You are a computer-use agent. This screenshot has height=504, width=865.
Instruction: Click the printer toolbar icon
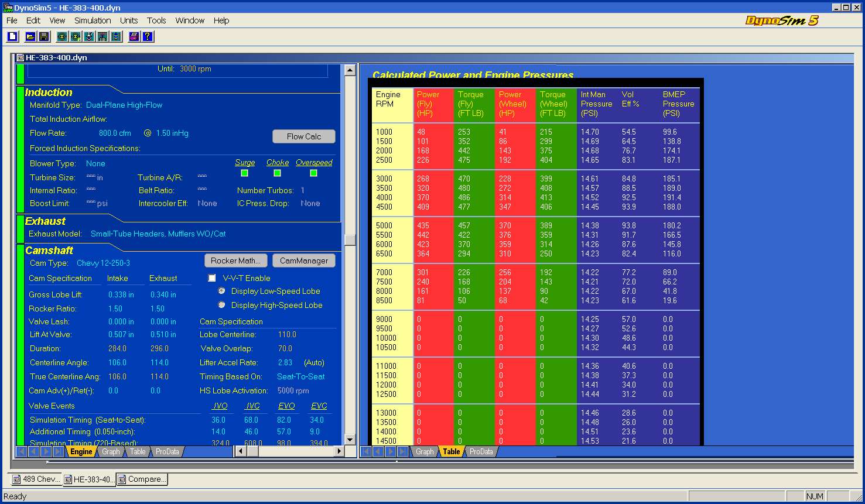pyautogui.click(x=134, y=36)
